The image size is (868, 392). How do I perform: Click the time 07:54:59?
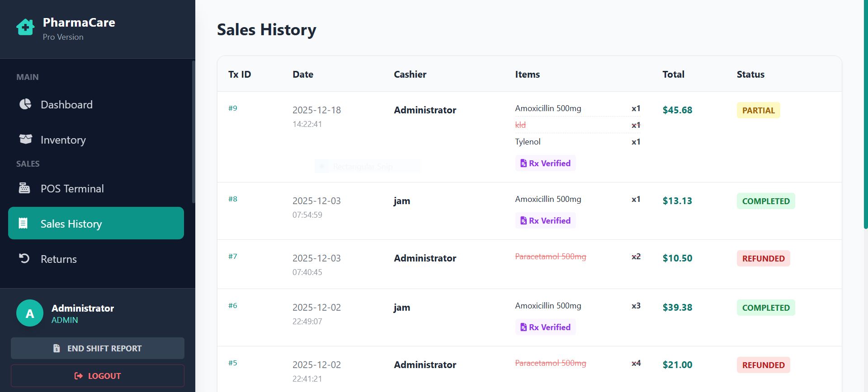(x=307, y=215)
